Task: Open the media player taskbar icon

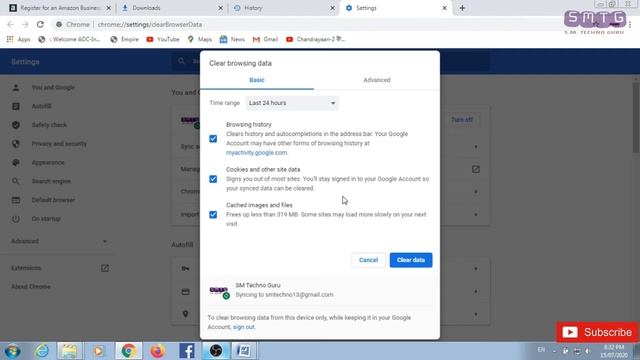Action: (98, 351)
